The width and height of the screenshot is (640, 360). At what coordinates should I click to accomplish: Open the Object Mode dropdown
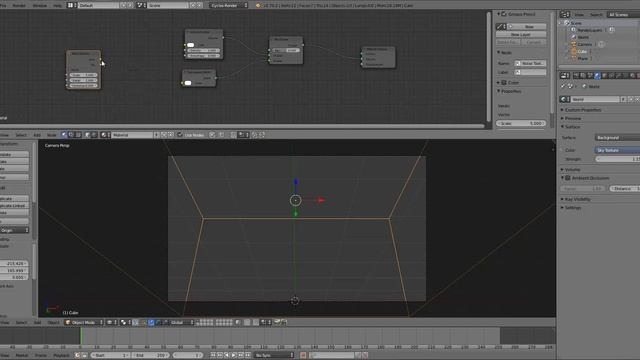84,322
